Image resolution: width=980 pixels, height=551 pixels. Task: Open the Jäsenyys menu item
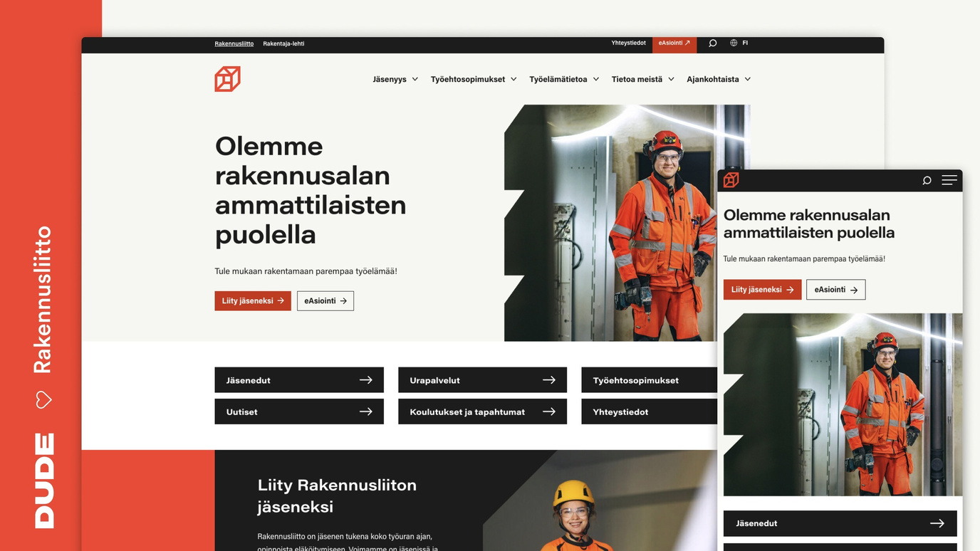point(390,79)
